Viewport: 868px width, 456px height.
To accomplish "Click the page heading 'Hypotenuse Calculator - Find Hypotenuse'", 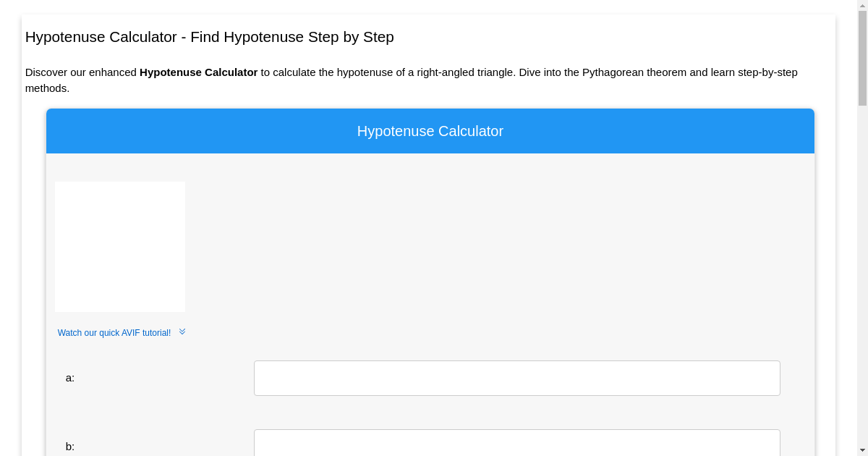I will pyautogui.click(x=209, y=37).
